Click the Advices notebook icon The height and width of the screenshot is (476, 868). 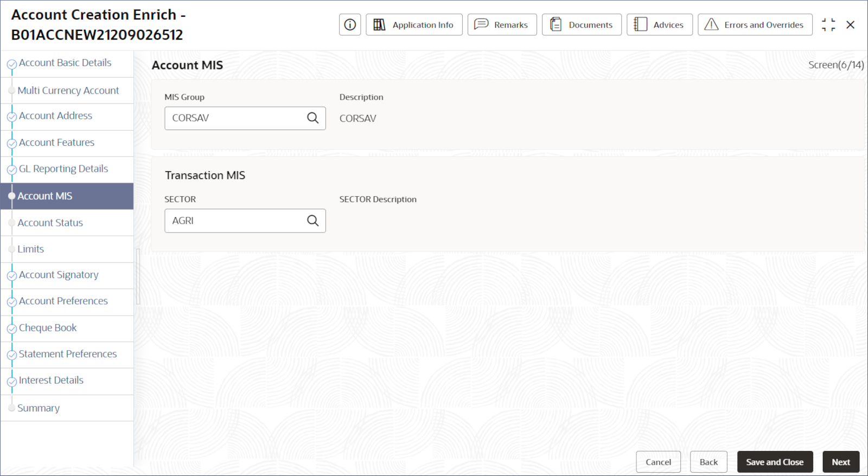(x=640, y=24)
